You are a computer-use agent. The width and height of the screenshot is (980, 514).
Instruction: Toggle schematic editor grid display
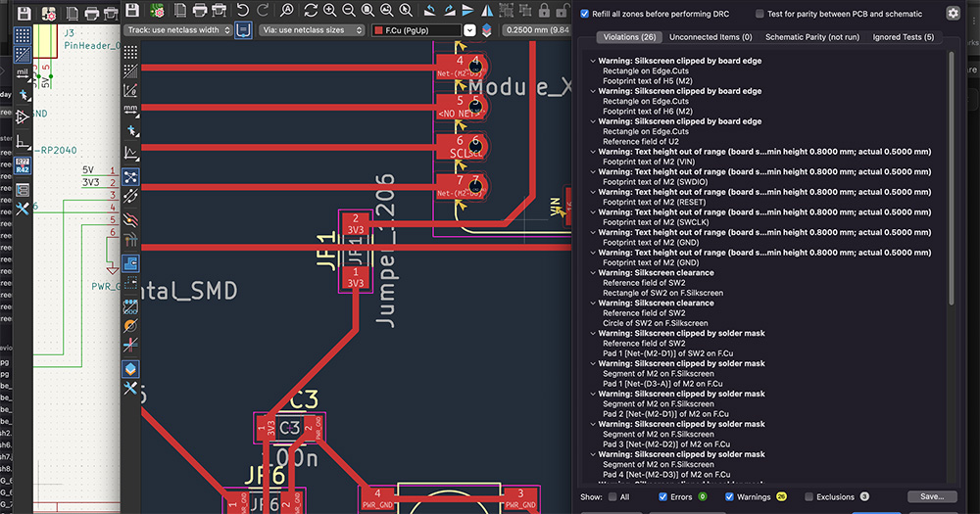[23, 35]
